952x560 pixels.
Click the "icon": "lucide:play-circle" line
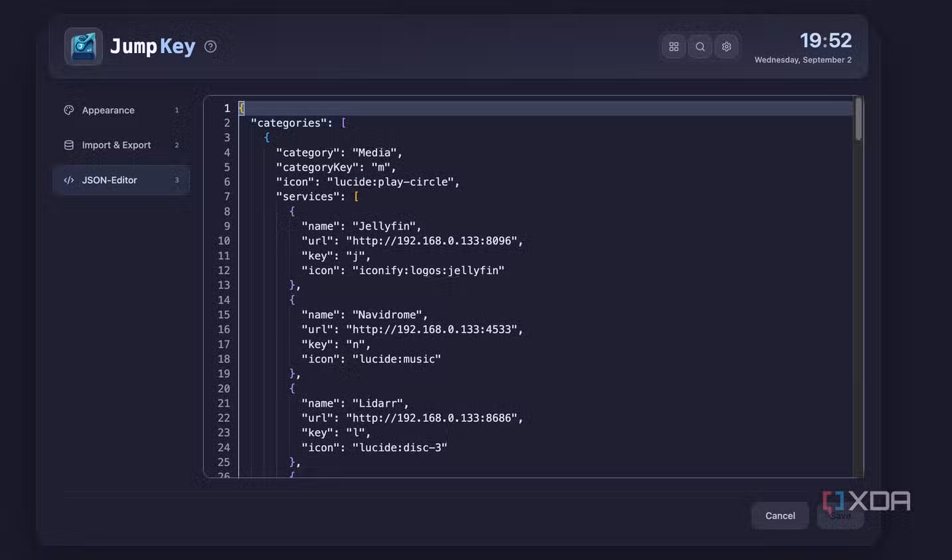click(368, 182)
